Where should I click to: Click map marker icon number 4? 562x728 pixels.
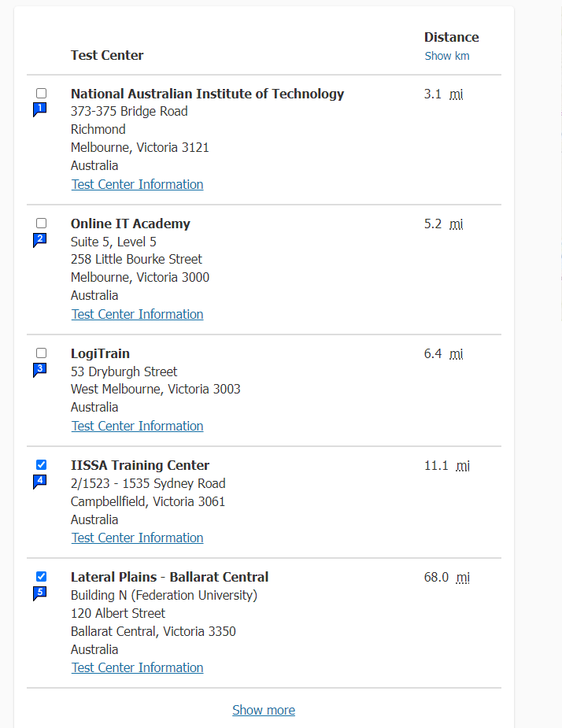coord(40,482)
